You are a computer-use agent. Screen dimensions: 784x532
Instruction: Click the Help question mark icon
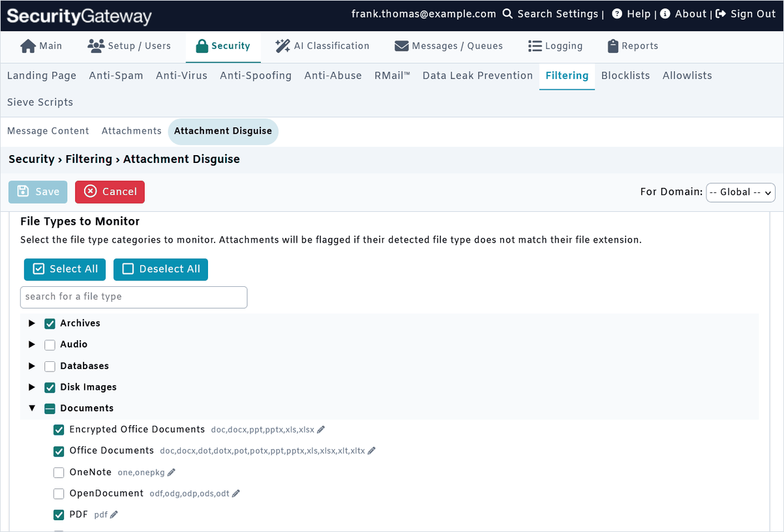click(617, 14)
